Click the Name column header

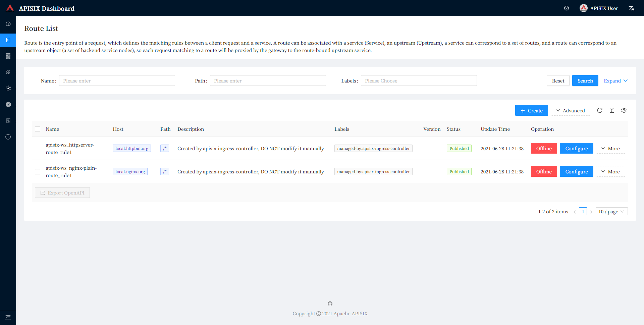pyautogui.click(x=52, y=129)
